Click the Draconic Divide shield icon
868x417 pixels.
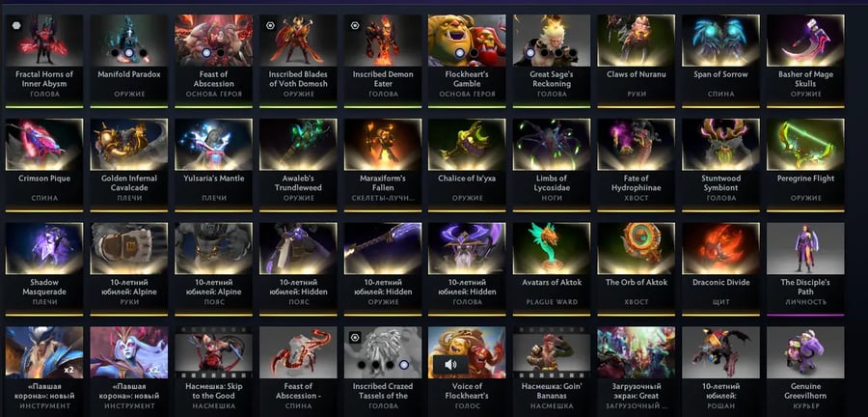point(720,248)
